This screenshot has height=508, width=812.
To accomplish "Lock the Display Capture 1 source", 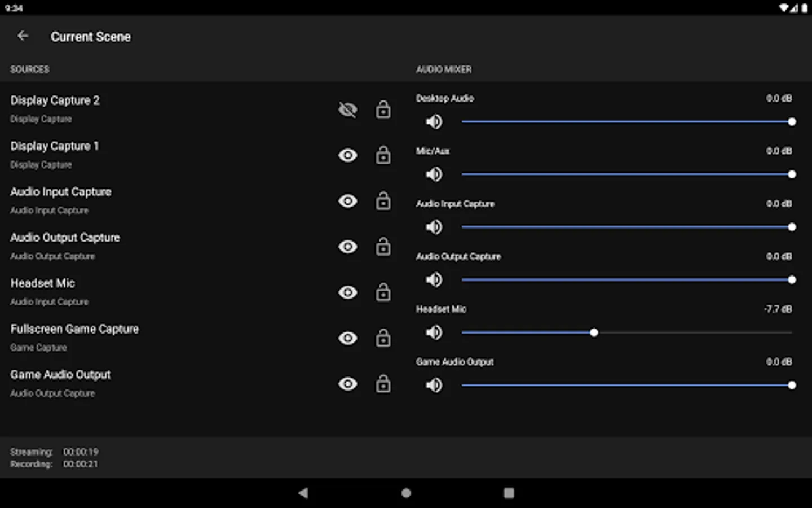I will point(383,155).
